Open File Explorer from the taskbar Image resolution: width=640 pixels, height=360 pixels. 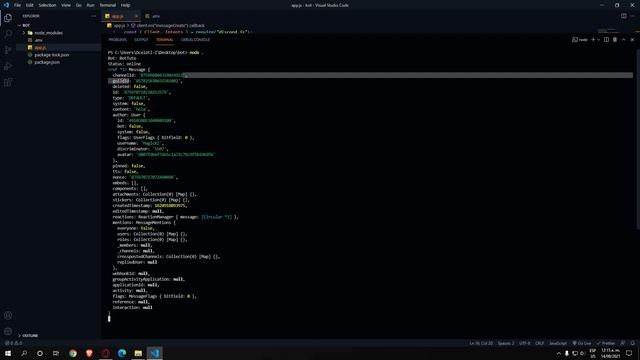click(x=138, y=353)
